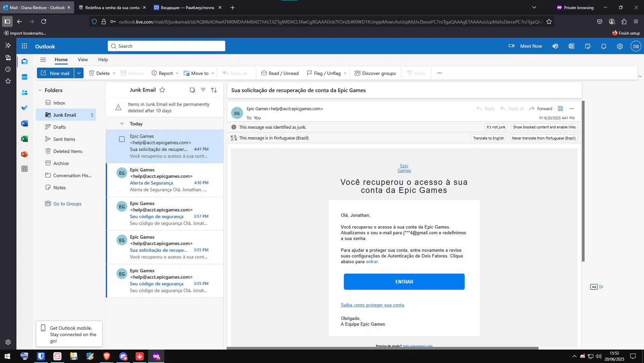644x363 pixels.
Task: Expand the ribbon chevron at the right edge
Action: click(640, 76)
